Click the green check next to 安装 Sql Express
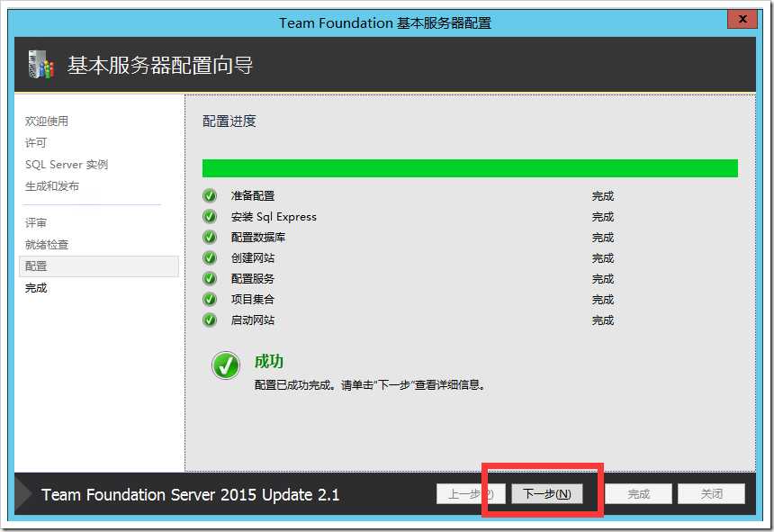Image resolution: width=774 pixels, height=532 pixels. pos(210,217)
